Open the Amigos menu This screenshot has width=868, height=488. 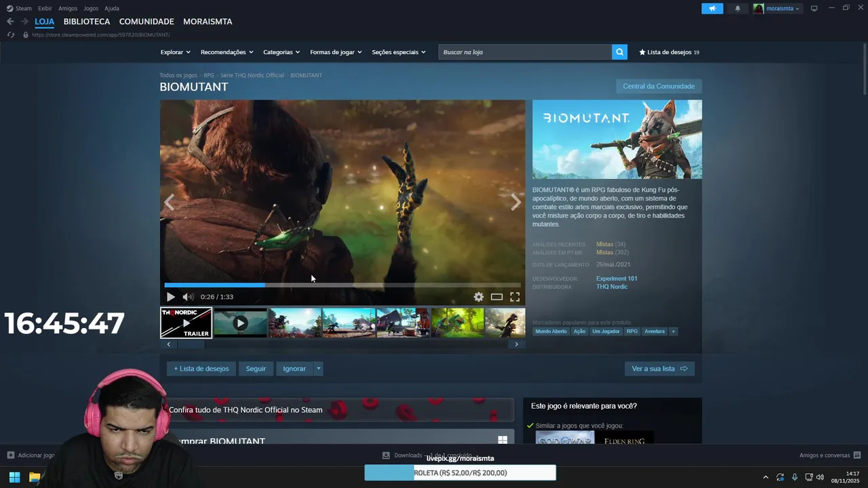68,8
